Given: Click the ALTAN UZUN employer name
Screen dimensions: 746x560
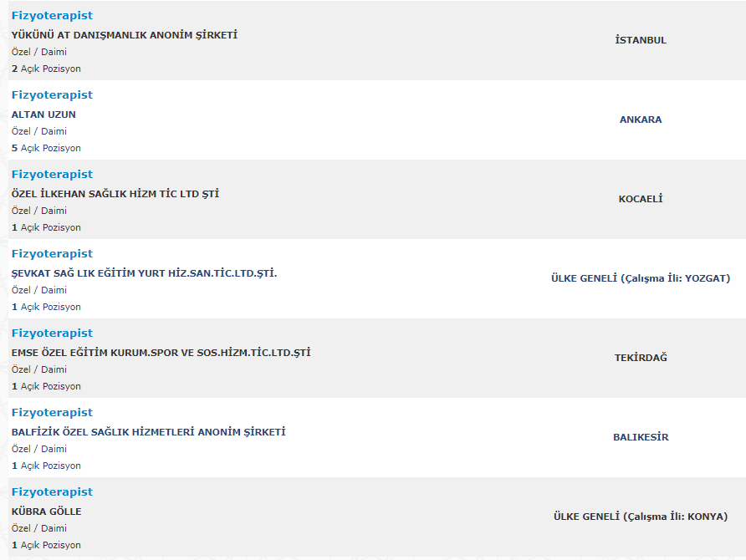Looking at the screenshot, I should (43, 115).
